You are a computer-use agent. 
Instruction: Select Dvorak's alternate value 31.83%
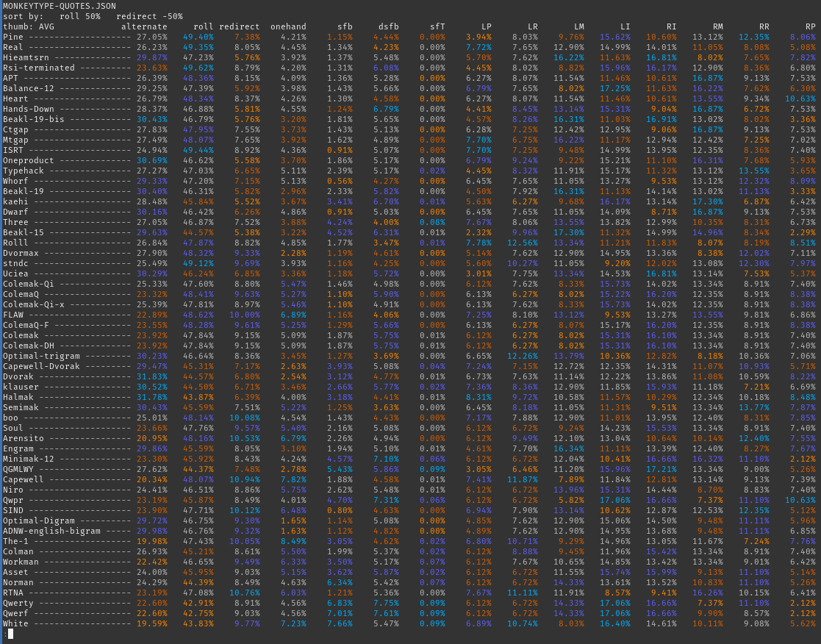[x=152, y=377]
